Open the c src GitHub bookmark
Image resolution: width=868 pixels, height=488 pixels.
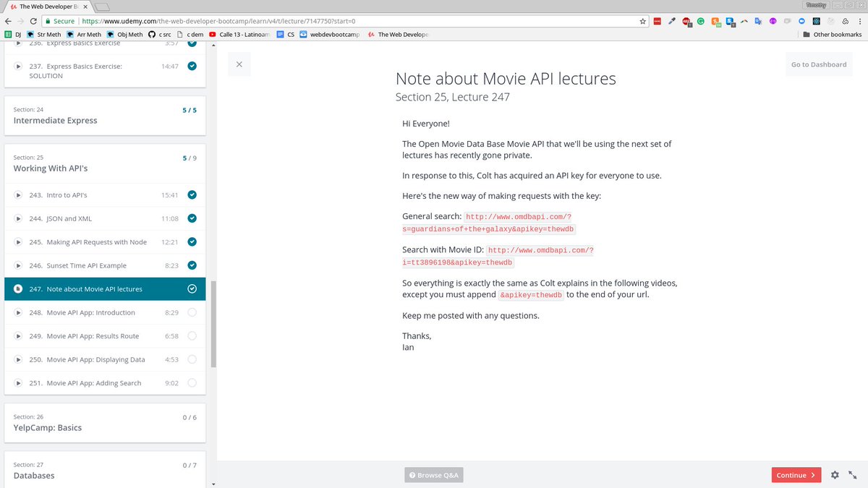(165, 34)
